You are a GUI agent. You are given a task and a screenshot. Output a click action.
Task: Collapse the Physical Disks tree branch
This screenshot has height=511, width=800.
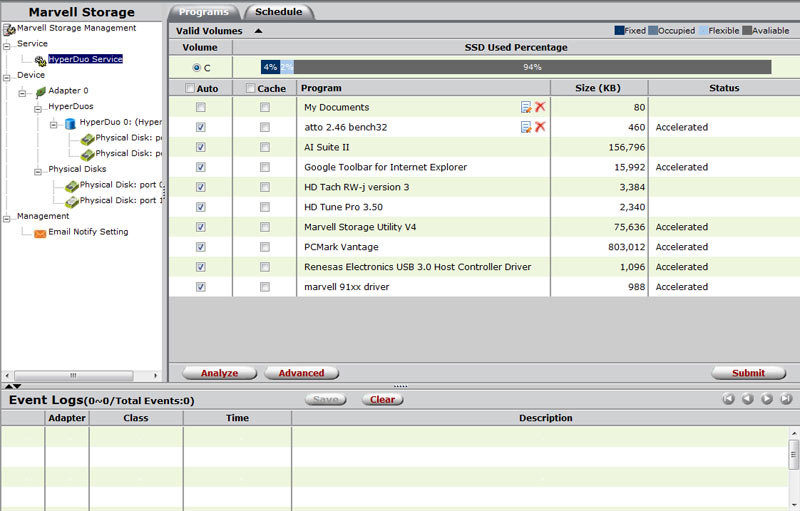tap(38, 170)
